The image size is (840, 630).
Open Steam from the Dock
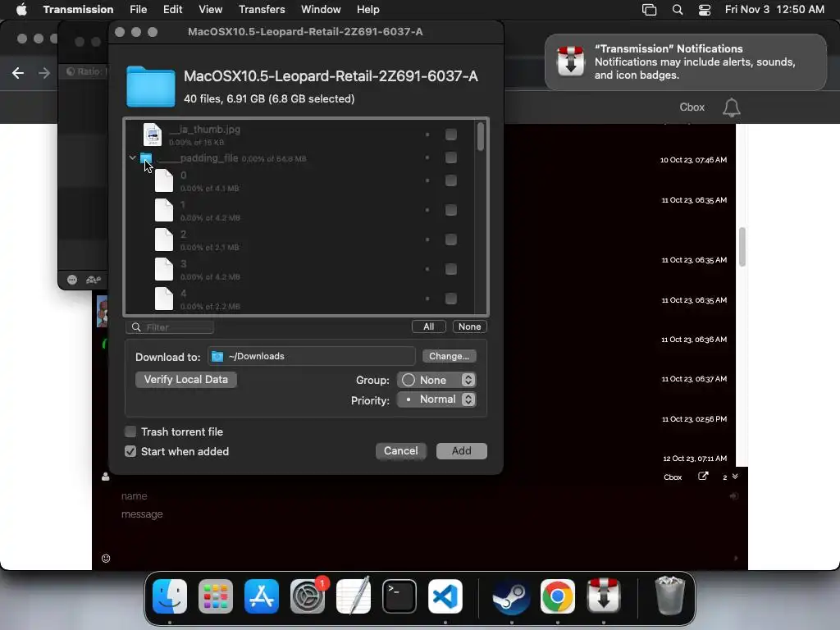pyautogui.click(x=512, y=596)
